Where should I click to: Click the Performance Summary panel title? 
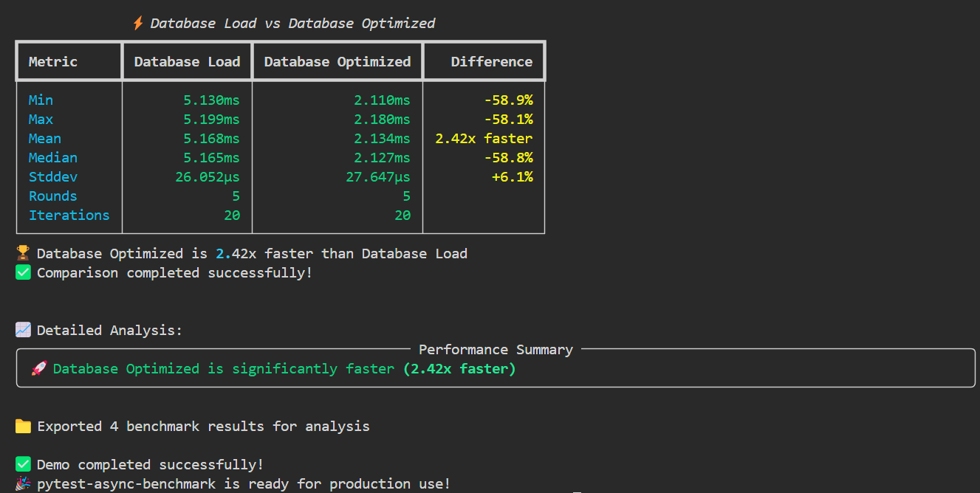coord(496,350)
